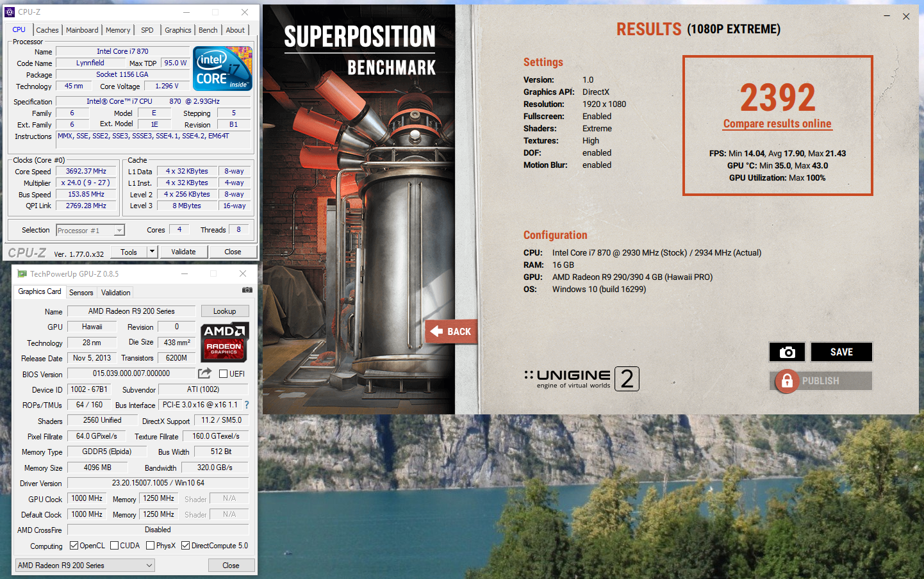
Task: Click the AMD CrossFire Disabled field
Action: [x=158, y=530]
